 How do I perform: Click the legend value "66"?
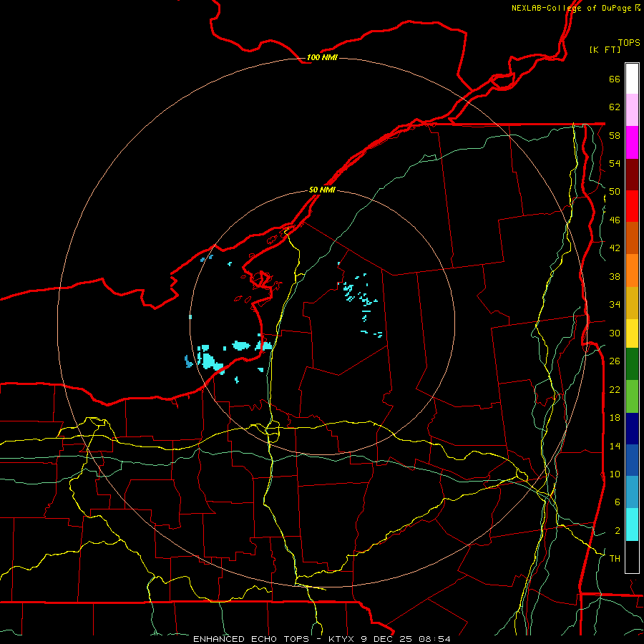point(615,79)
